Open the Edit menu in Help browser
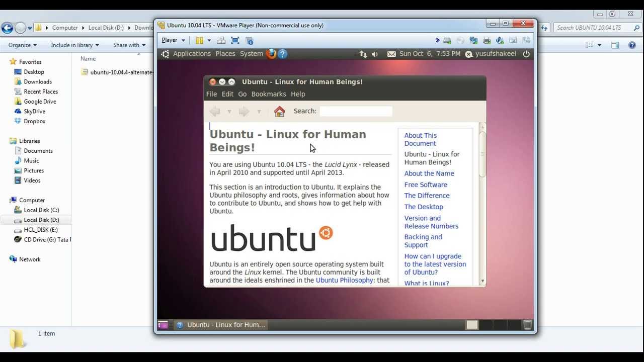The width and height of the screenshot is (644, 362). (227, 94)
